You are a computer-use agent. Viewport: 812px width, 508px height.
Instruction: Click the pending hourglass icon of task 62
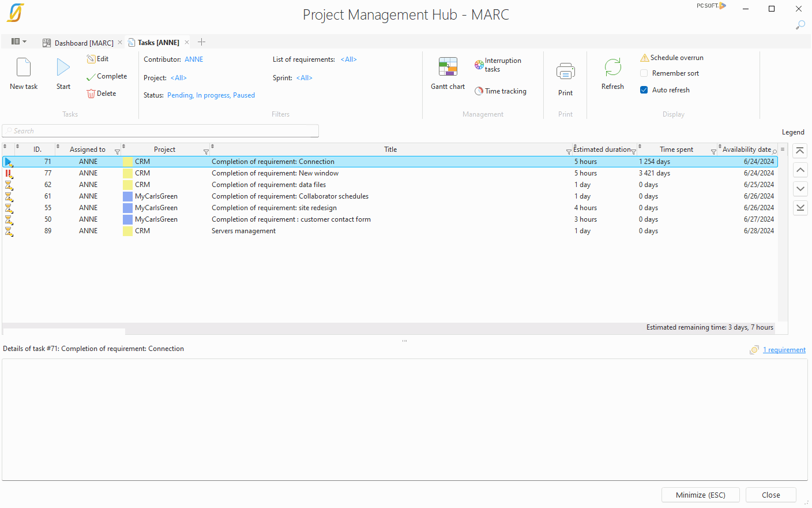click(9, 185)
